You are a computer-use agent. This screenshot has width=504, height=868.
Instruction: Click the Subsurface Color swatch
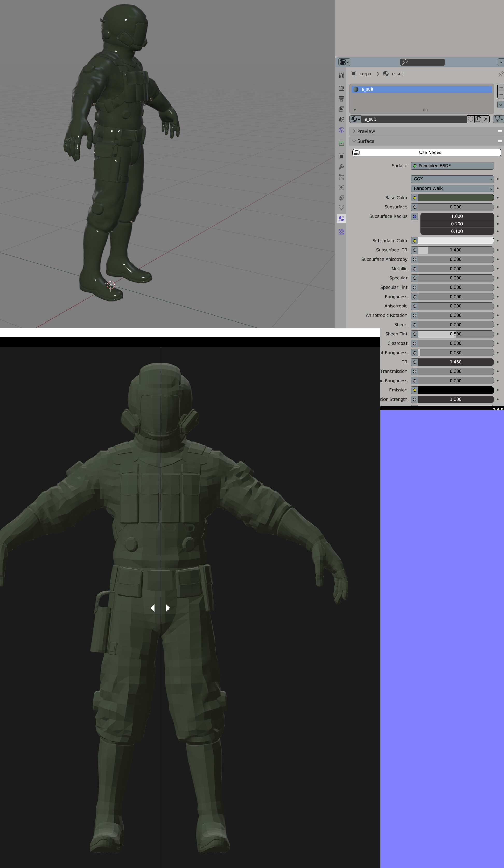pyautogui.click(x=456, y=241)
